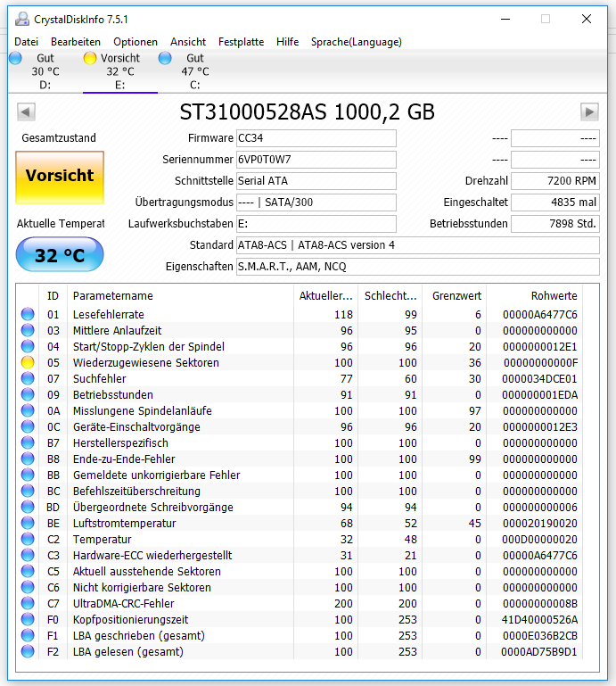This screenshot has height=686, width=616.
Task: Click the yellow status orb for drive E:
Action: pos(90,58)
